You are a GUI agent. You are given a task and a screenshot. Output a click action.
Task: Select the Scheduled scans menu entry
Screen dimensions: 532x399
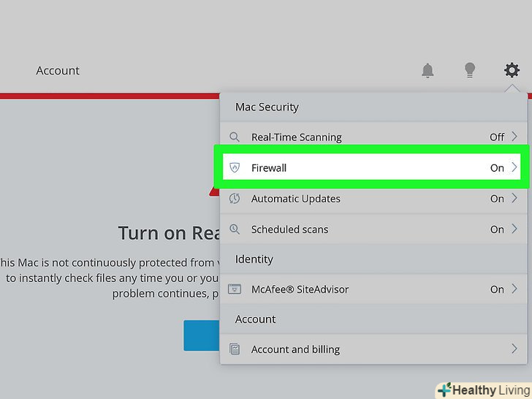coord(290,229)
